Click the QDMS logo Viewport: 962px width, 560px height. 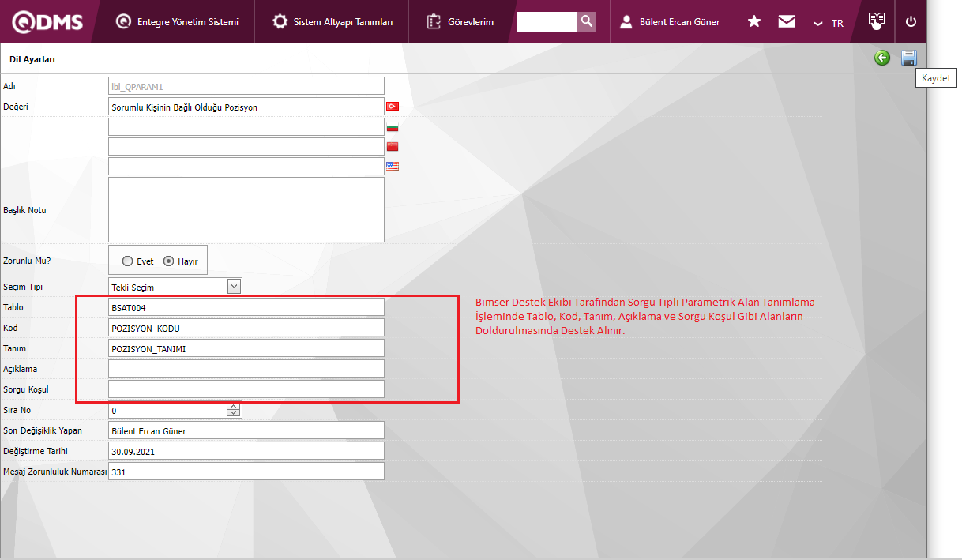coord(47,22)
